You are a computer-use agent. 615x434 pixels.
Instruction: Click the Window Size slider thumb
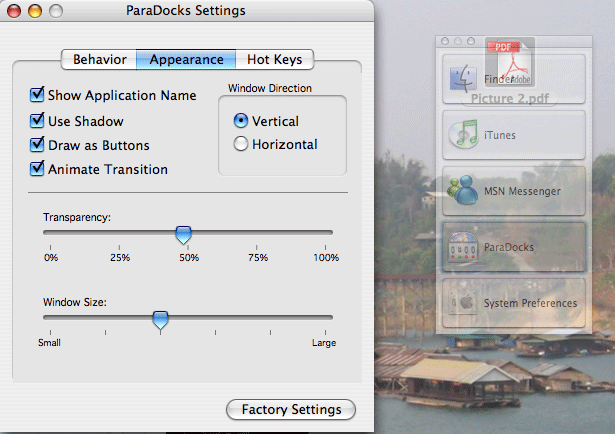coord(160,320)
